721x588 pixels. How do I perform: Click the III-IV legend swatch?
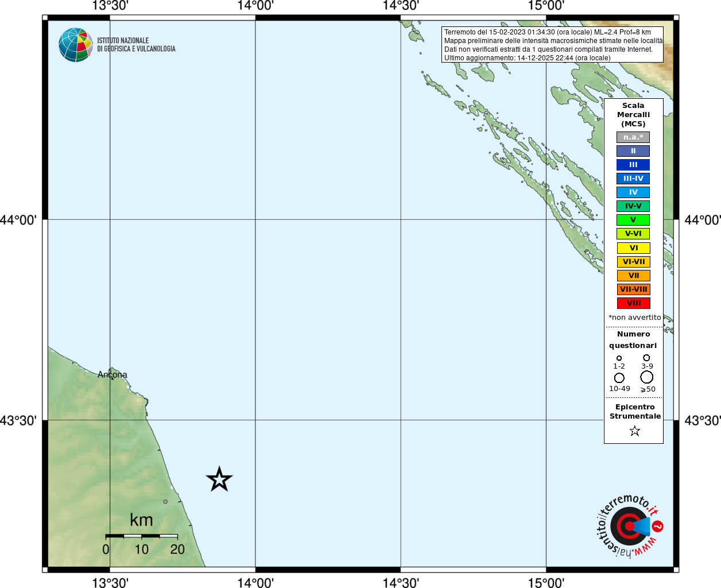[633, 179]
